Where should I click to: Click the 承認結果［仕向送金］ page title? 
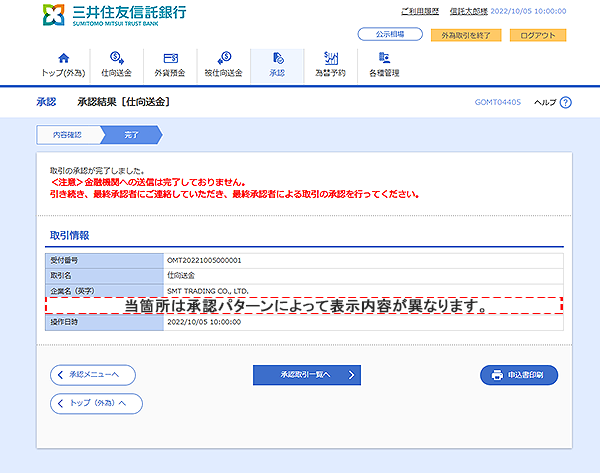[x=124, y=102]
